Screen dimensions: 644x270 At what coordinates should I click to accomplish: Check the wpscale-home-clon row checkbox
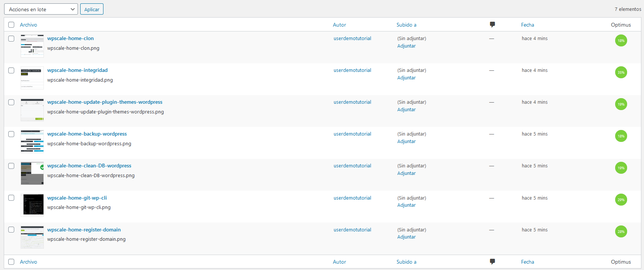(x=11, y=39)
